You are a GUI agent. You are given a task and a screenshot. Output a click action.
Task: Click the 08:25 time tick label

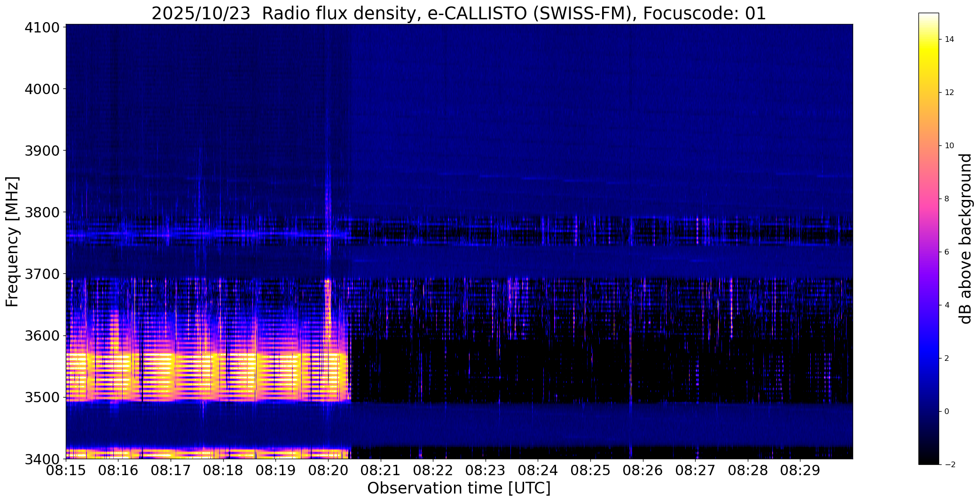click(591, 470)
